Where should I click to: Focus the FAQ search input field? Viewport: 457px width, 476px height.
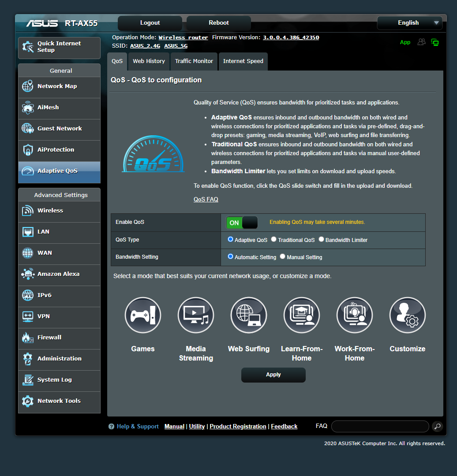point(380,427)
